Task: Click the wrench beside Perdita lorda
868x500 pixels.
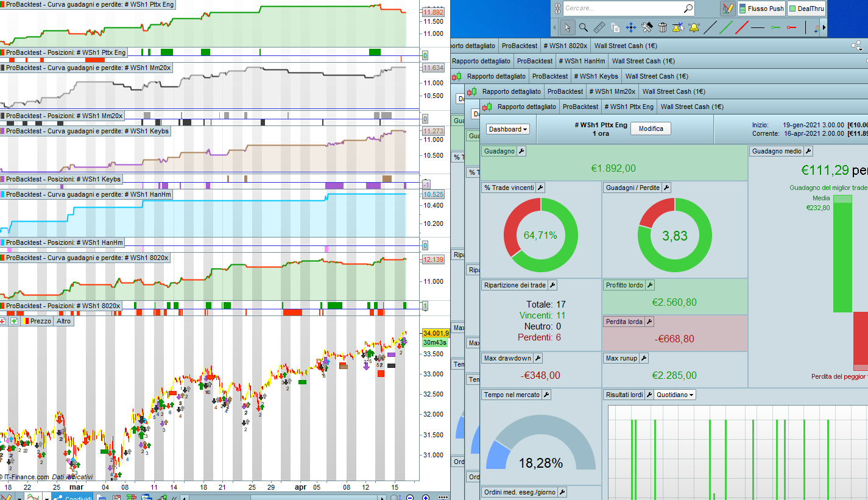Action: click(x=649, y=322)
